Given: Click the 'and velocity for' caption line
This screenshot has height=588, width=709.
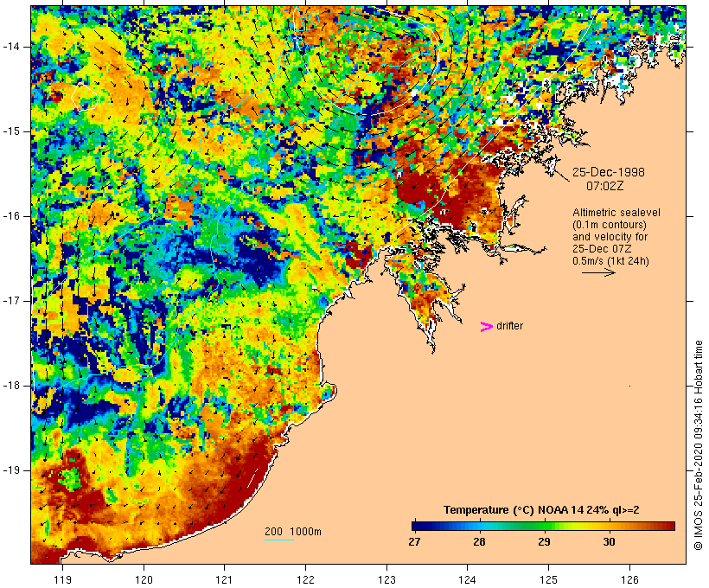Looking at the screenshot, I should pos(610,237).
